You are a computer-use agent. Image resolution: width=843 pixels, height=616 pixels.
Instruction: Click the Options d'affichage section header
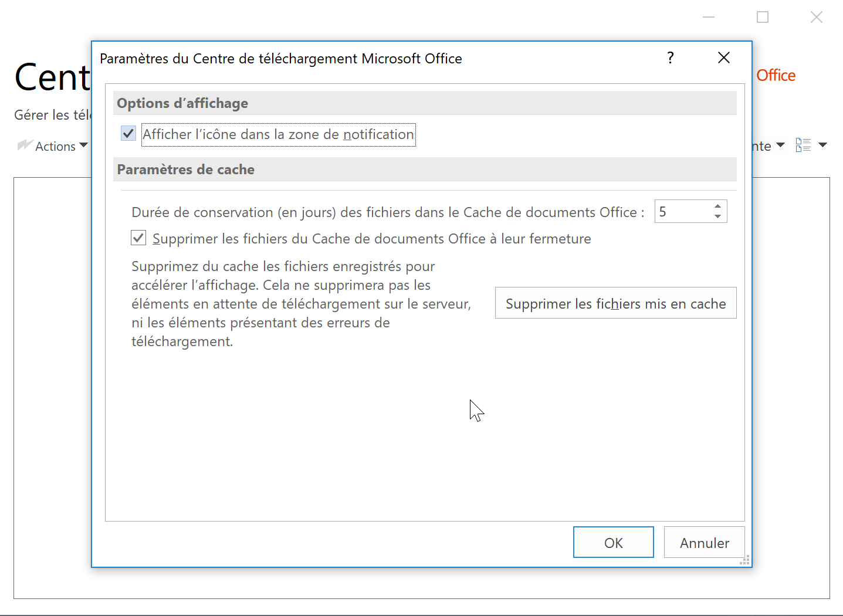(425, 103)
